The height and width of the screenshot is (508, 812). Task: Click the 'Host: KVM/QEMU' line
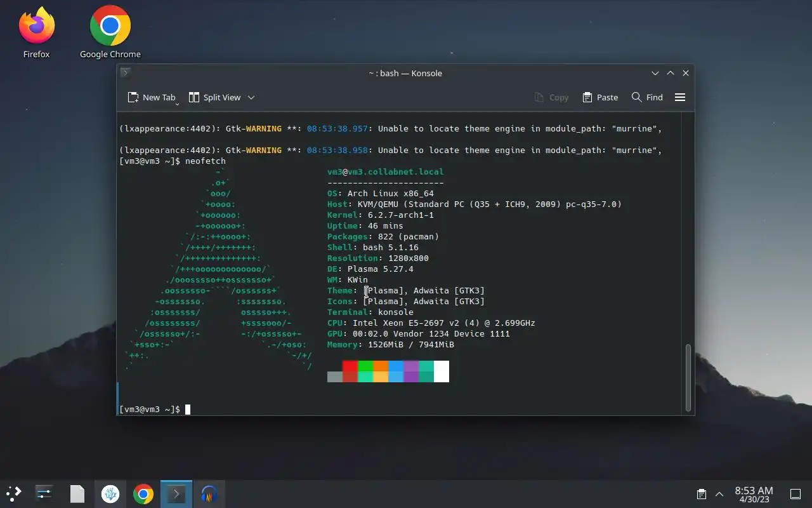click(475, 204)
